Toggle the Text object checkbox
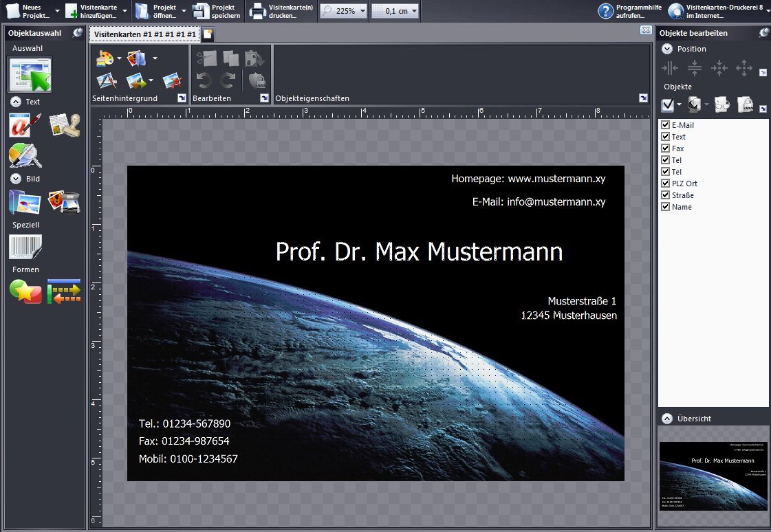 665,137
